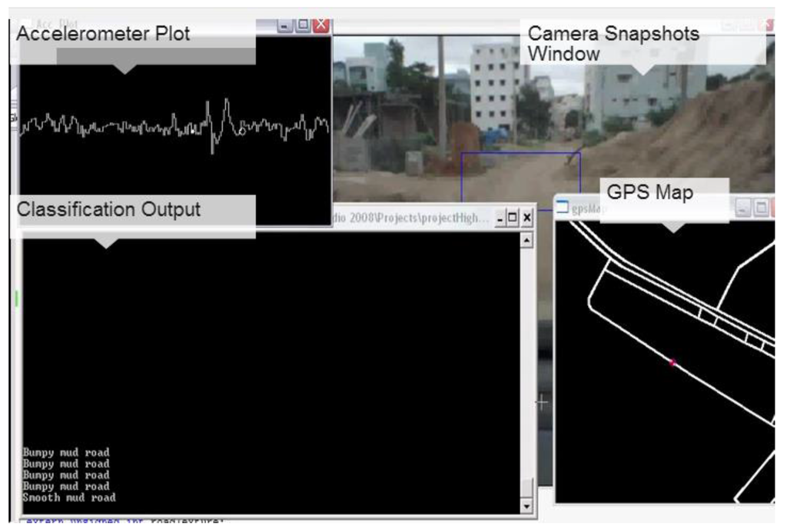Minimize the gpsMap window
This screenshot has height=532, width=787.
742,208
